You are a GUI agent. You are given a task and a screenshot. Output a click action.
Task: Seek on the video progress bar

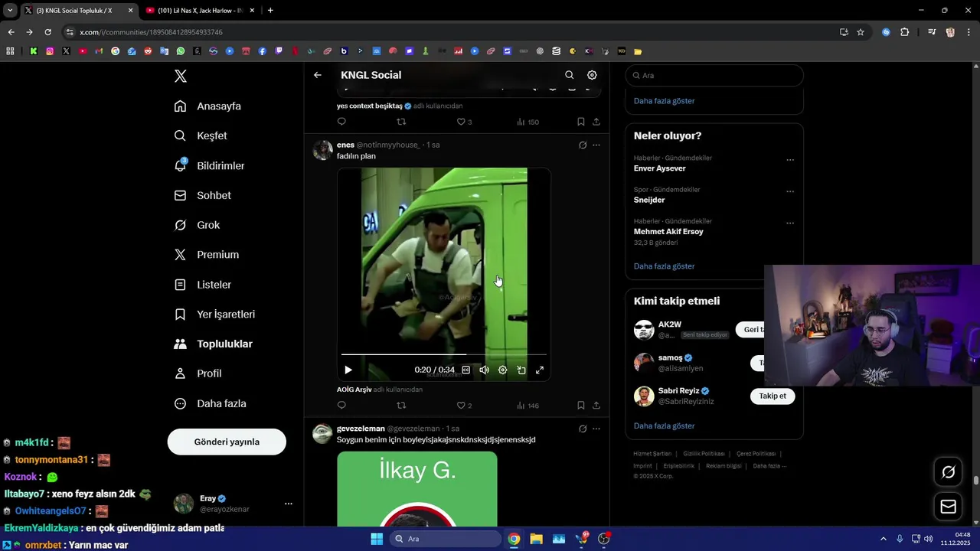[444, 354]
